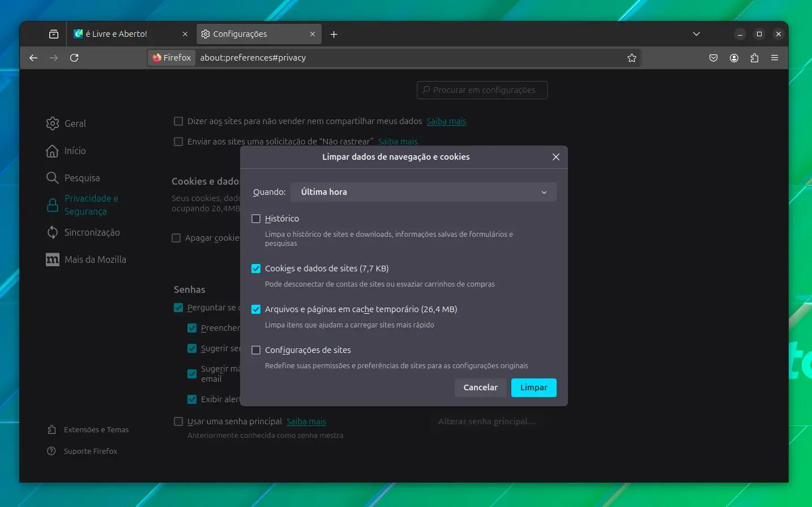Enable the Configurações de sites checkbox

(x=256, y=350)
